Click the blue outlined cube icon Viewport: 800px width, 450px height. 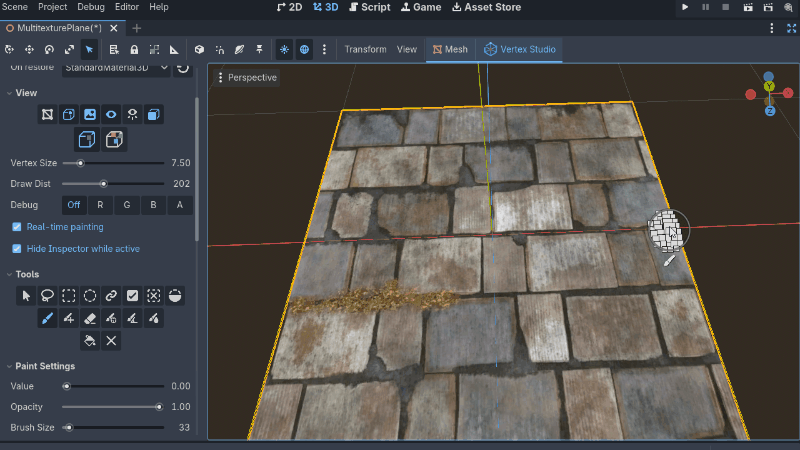87,139
